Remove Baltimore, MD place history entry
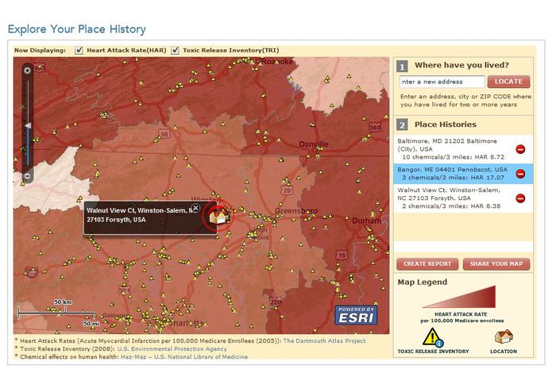 coord(520,149)
